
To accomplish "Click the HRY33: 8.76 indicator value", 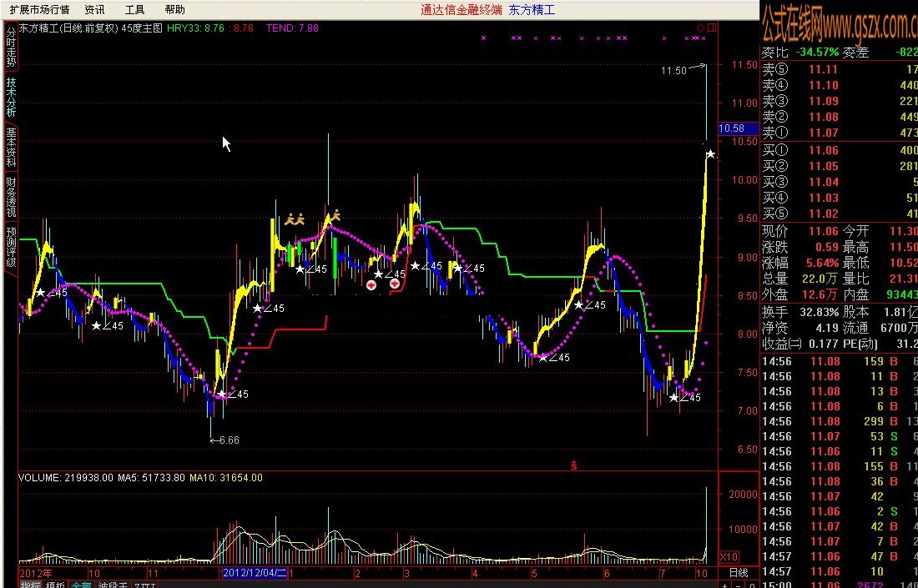I will [x=195, y=28].
